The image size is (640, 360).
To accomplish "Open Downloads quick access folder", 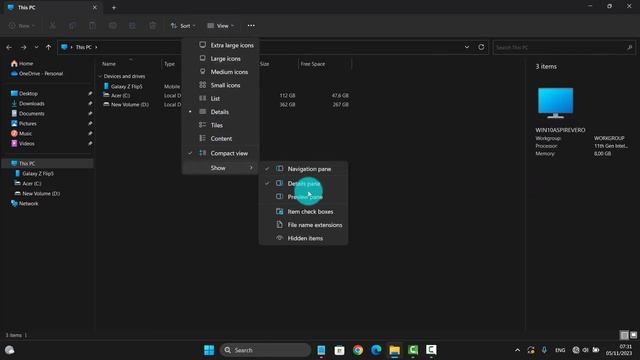I will pos(28,104).
